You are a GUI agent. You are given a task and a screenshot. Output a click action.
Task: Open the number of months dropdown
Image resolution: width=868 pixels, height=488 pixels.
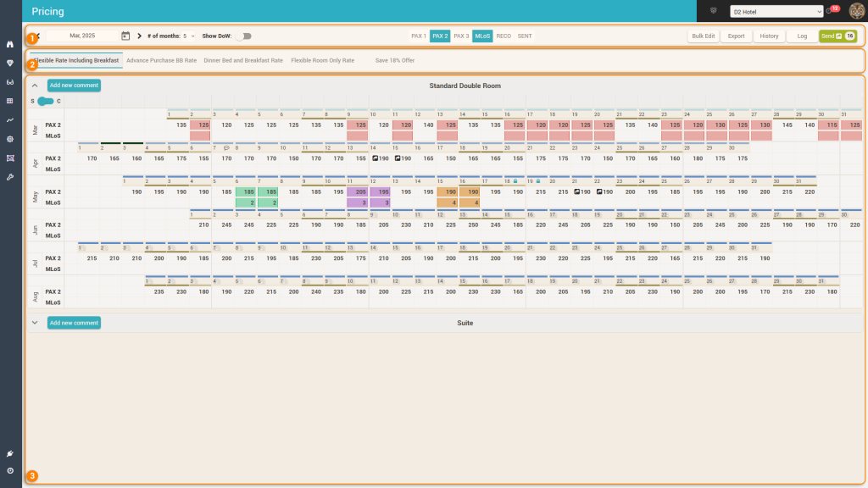click(x=188, y=36)
